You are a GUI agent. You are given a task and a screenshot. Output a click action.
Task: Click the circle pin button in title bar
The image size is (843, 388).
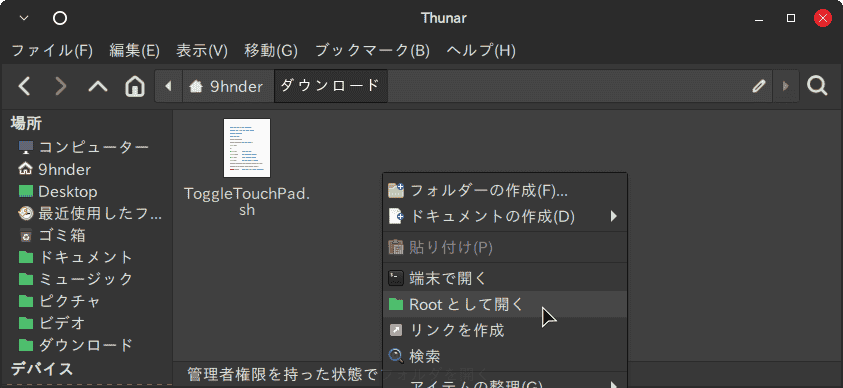click(60, 18)
